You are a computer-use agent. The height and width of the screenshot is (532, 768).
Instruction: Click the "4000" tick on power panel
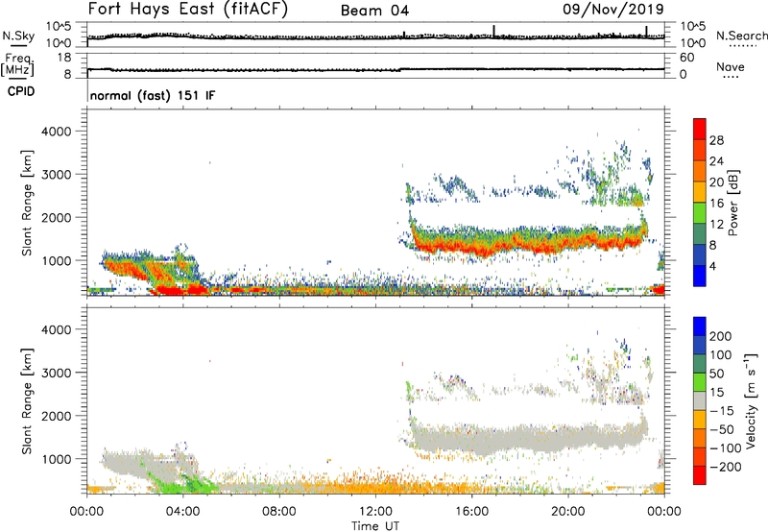(57, 132)
